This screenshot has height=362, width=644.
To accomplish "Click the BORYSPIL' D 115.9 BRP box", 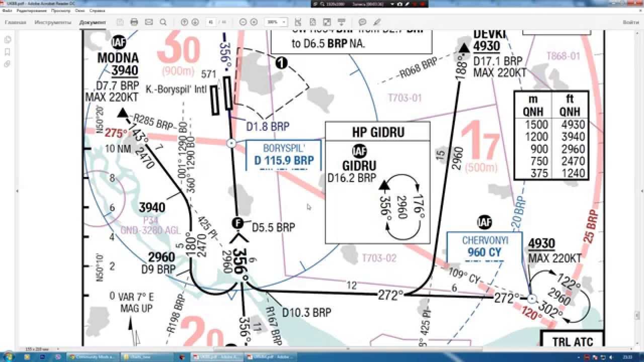I will coord(284,154).
